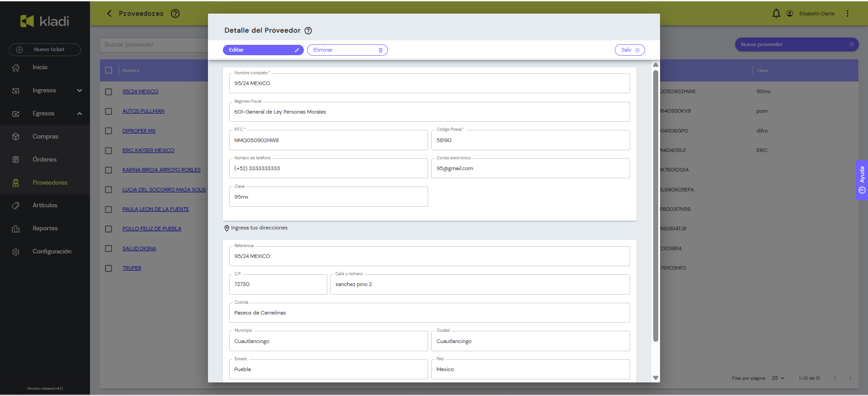868x396 pixels.
Task: Click the Proveedores sidebar icon
Action: click(x=16, y=183)
